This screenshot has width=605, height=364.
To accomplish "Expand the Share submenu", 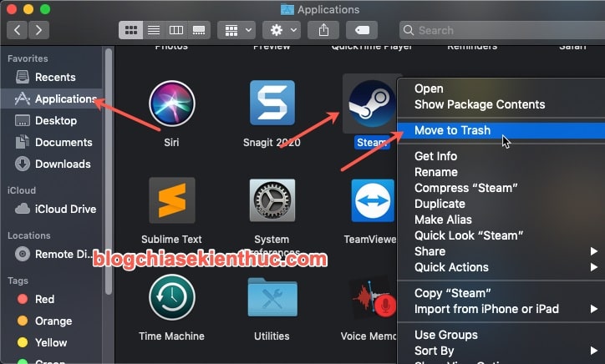I will pyautogui.click(x=501, y=251).
